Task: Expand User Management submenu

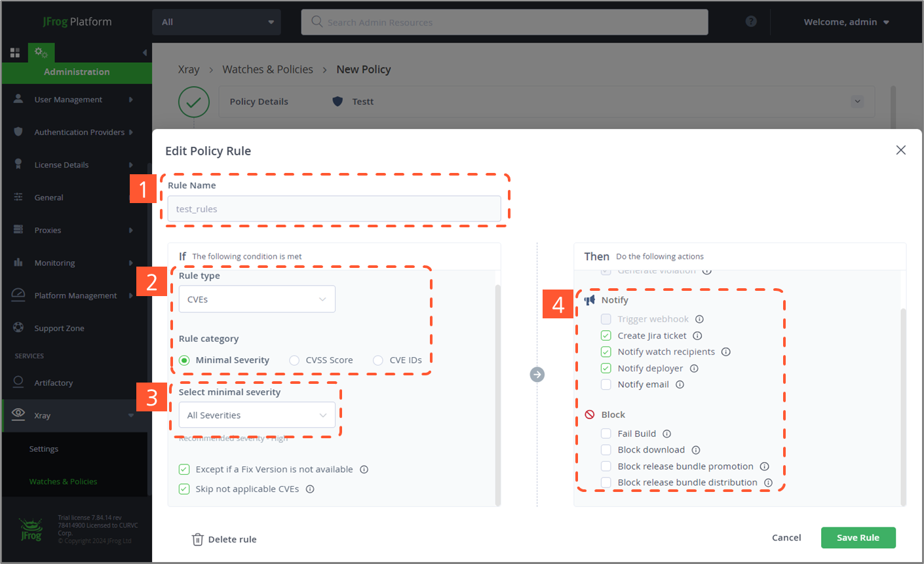Action: (131, 100)
